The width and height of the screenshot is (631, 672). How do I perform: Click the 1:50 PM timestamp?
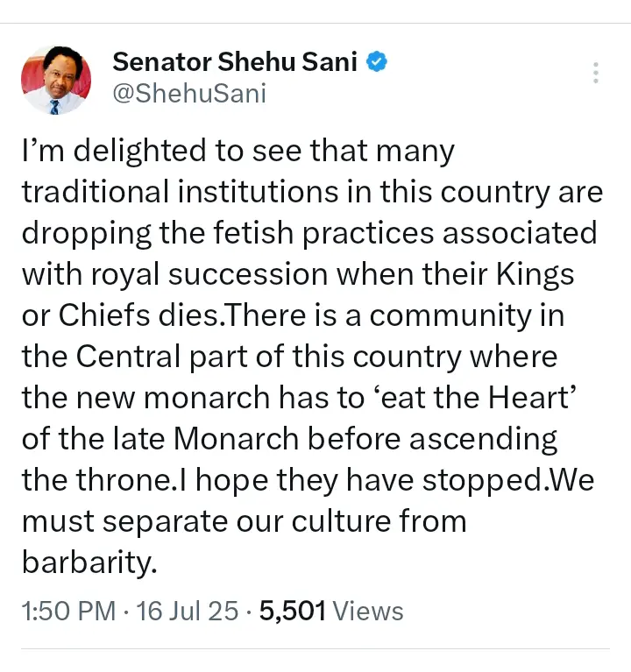click(x=68, y=611)
